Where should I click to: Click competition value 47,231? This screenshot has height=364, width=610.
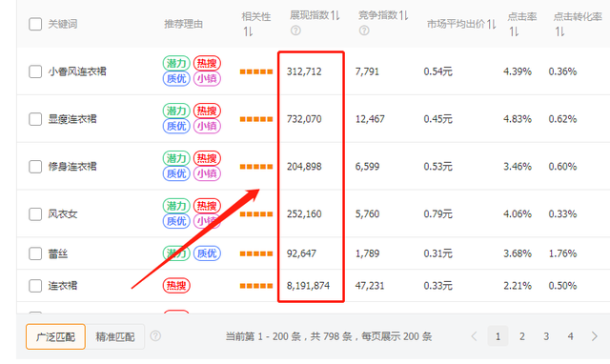[x=370, y=286]
